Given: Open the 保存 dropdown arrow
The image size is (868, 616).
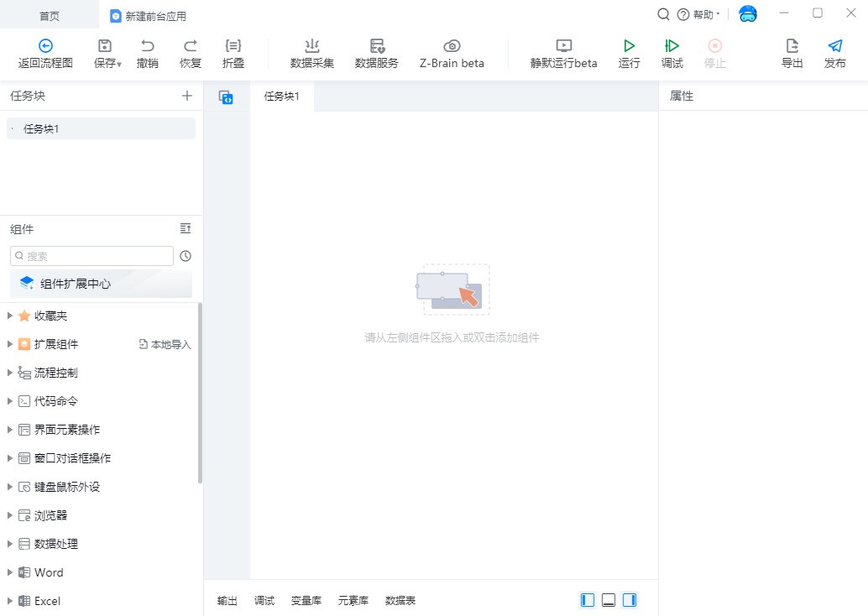Looking at the screenshot, I should tap(119, 65).
